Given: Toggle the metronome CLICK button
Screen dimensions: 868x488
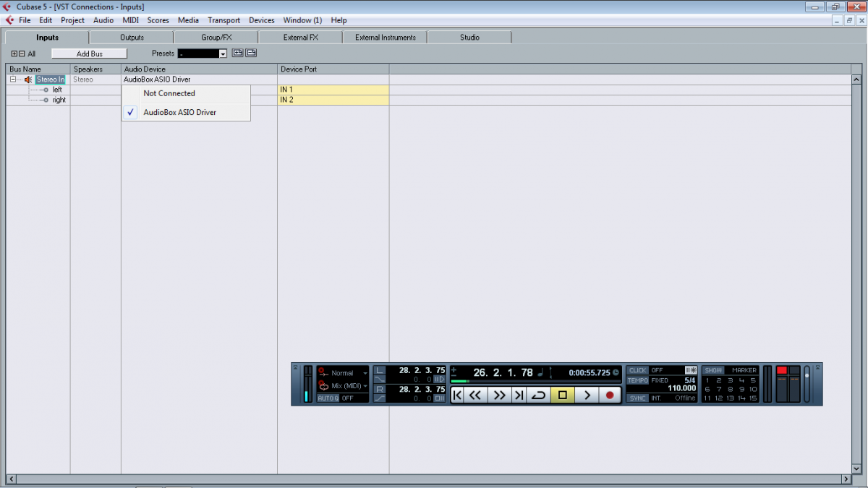Looking at the screenshot, I should point(637,370).
